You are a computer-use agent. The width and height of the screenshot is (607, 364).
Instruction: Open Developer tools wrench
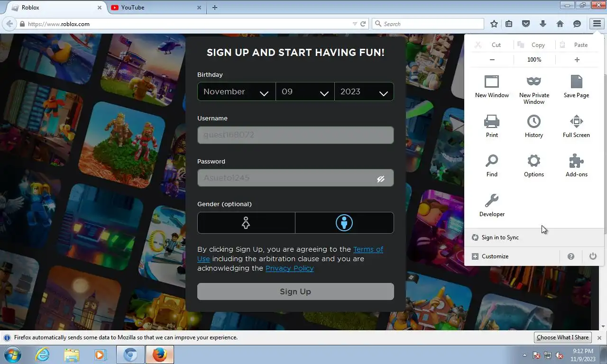click(x=492, y=205)
